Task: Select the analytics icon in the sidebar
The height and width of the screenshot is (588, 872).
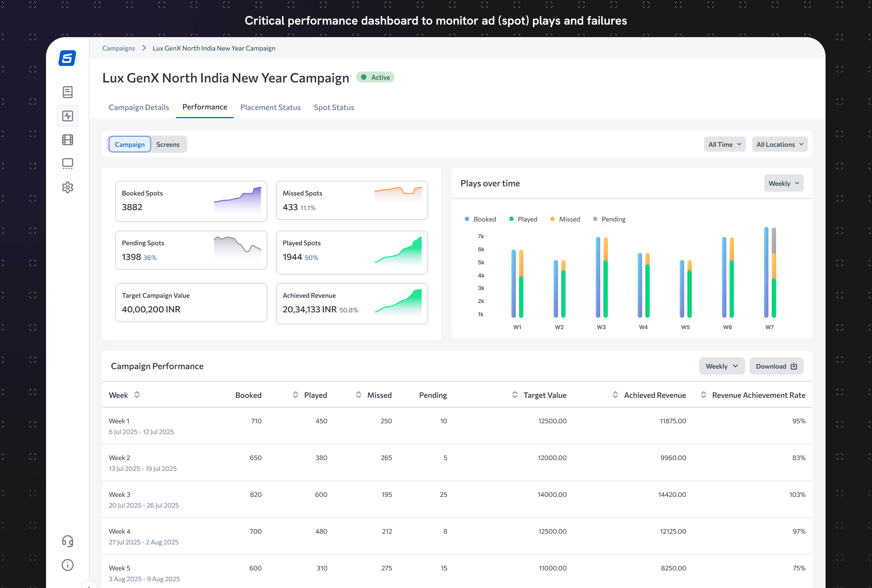Action: coord(67,116)
